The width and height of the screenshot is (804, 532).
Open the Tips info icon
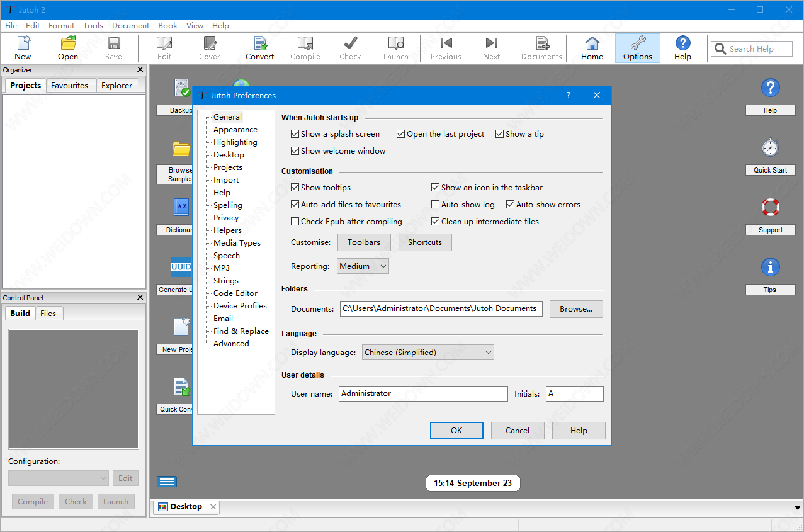[x=771, y=267]
